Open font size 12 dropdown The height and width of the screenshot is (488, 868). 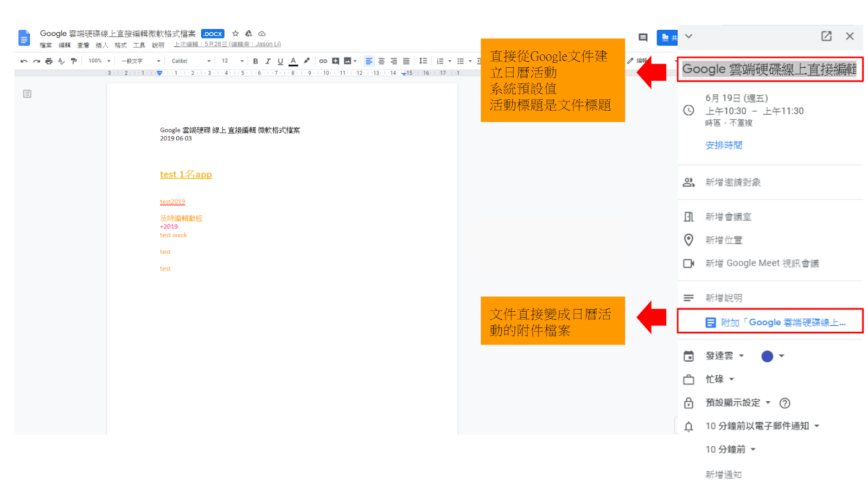click(x=232, y=61)
